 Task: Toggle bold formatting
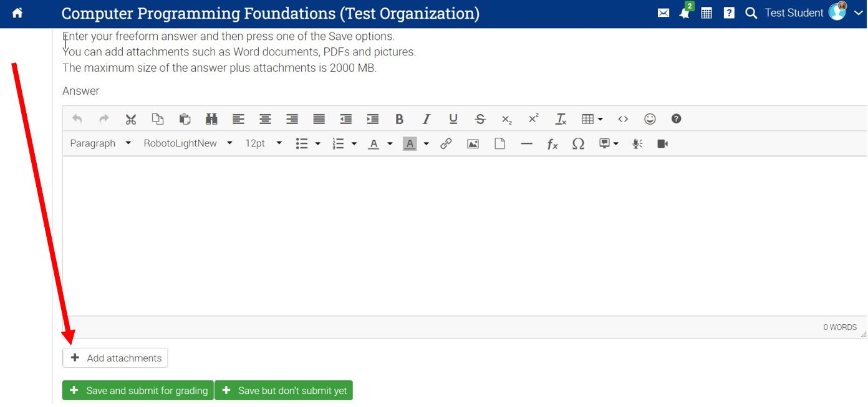click(x=399, y=119)
